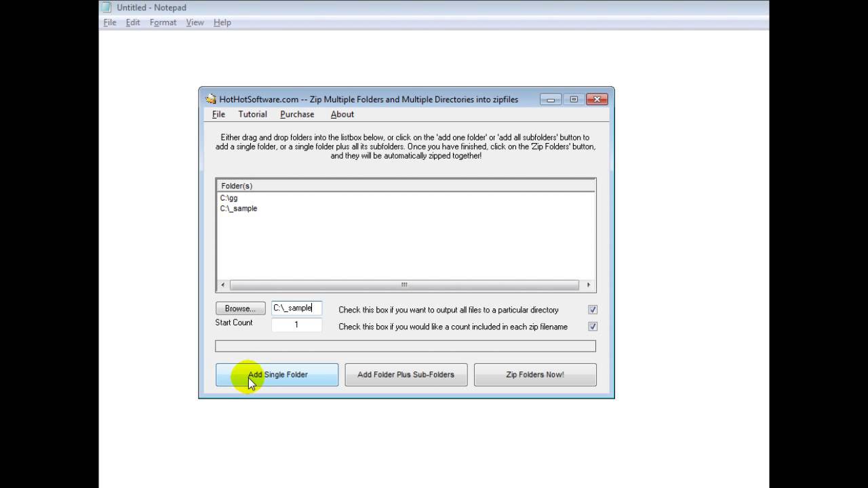Click the Notepad icon in the title bar
Viewport: 868px width, 488px height.
[106, 7]
